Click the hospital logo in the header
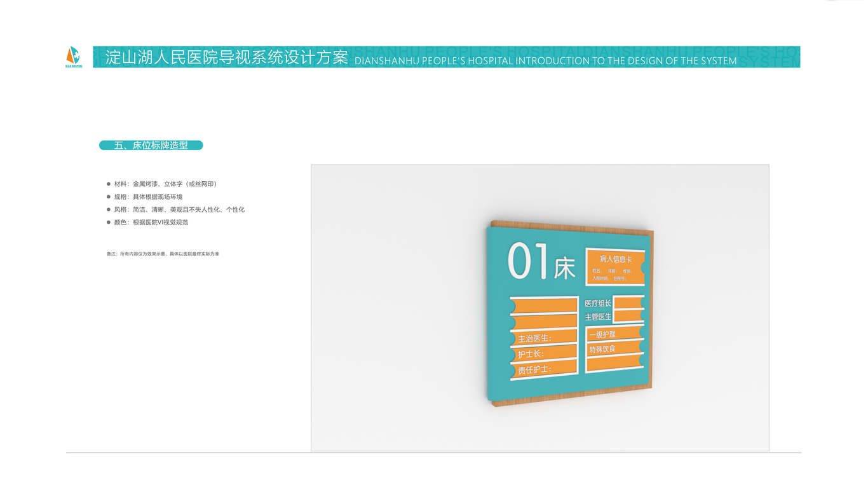The width and height of the screenshot is (868, 487). pos(74,57)
